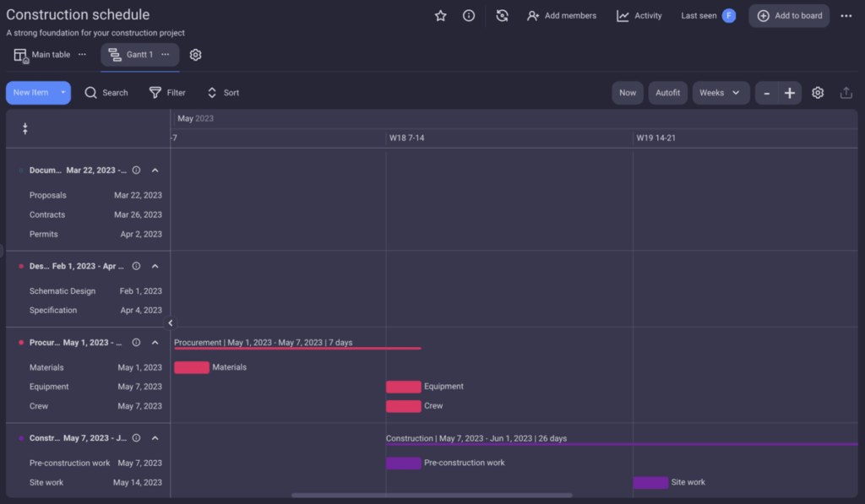Zoom out the Gantt with minus button
Screen dimensions: 865x504
point(767,93)
